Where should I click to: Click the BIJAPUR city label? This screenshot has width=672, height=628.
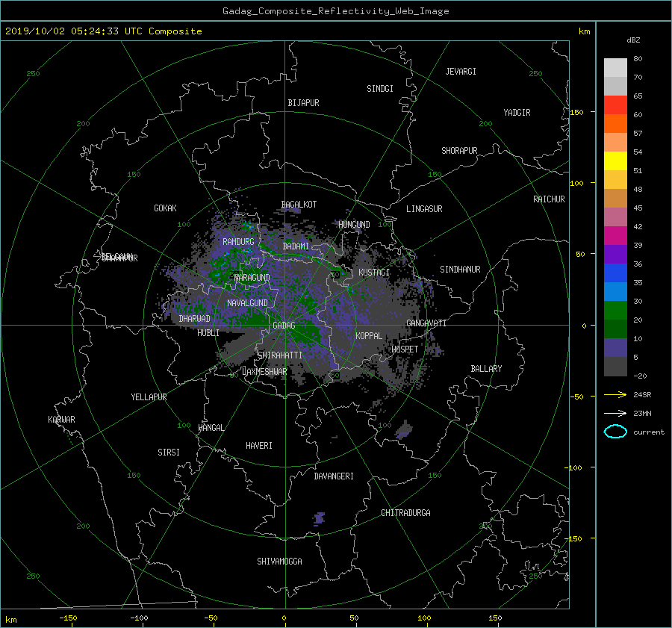(303, 103)
